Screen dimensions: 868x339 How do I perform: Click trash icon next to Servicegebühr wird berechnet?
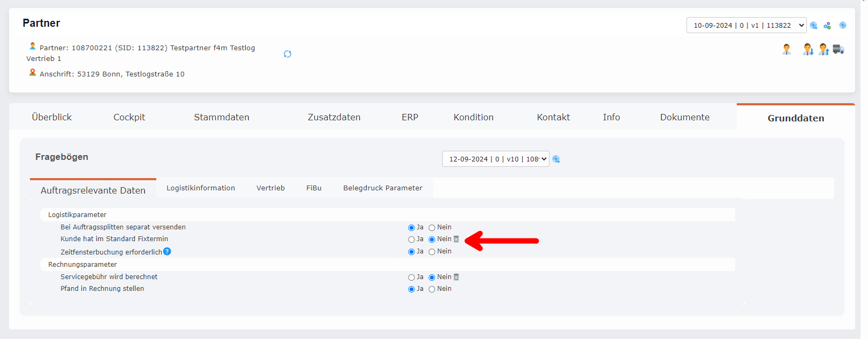(456, 277)
